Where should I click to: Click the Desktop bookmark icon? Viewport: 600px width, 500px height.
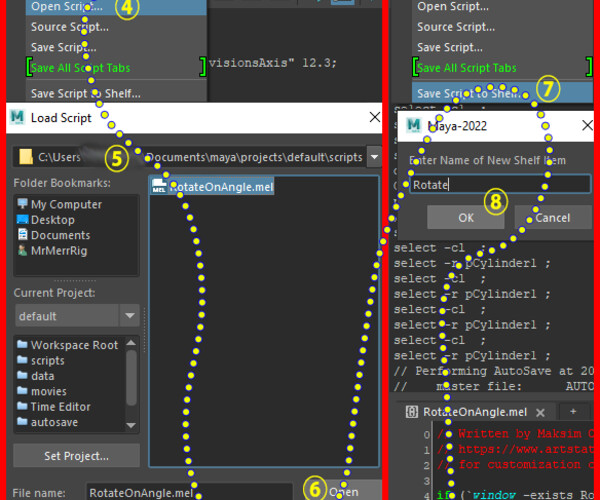click(x=23, y=219)
